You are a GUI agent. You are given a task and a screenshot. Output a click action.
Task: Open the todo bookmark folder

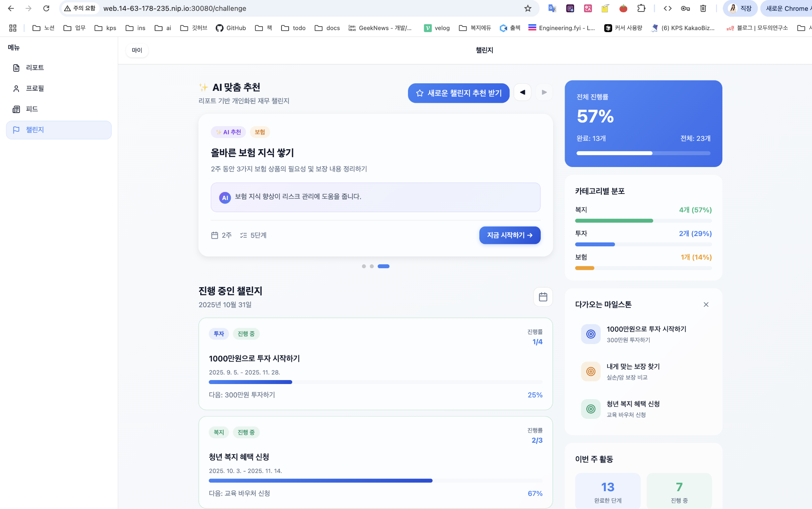(293, 28)
